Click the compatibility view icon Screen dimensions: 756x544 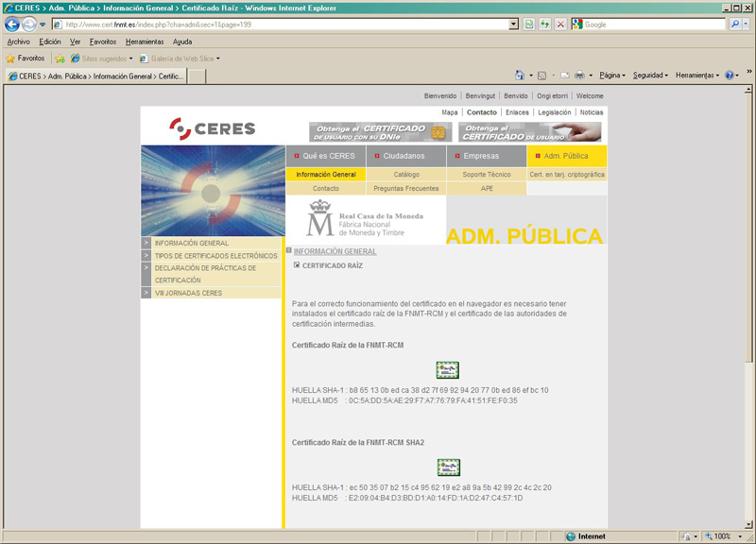529,25
